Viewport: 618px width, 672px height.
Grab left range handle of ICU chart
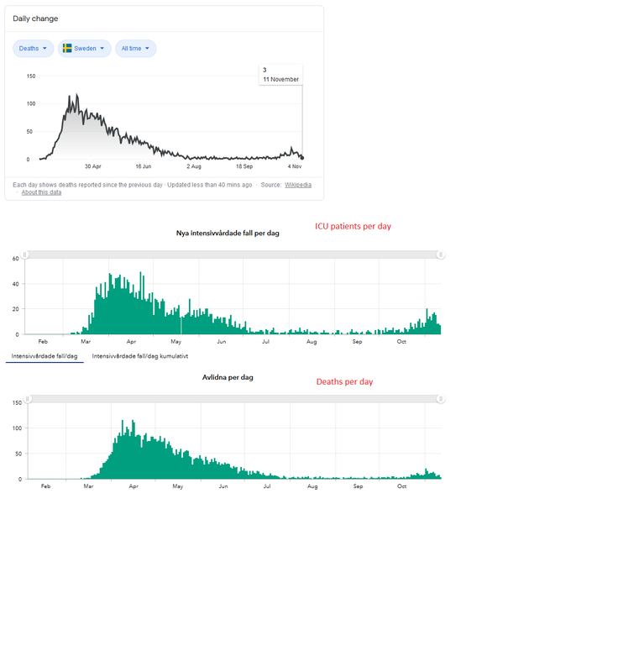(25, 255)
